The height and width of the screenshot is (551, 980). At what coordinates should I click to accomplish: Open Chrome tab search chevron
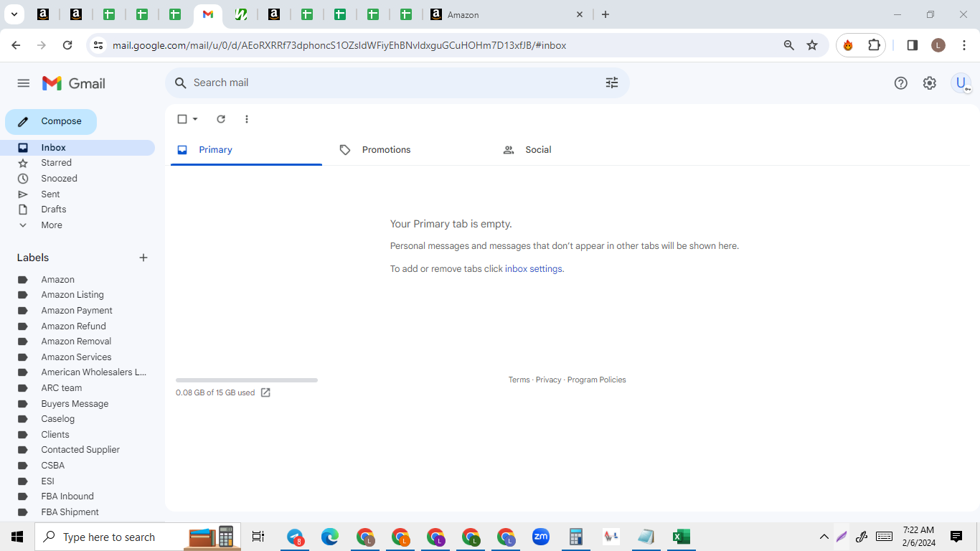[14, 14]
